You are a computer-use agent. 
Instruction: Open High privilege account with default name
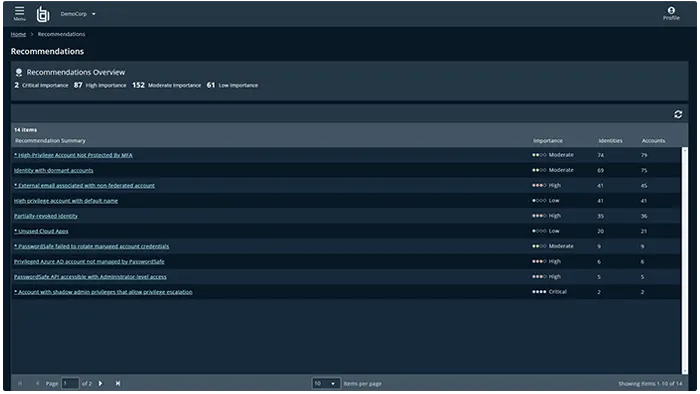click(66, 201)
